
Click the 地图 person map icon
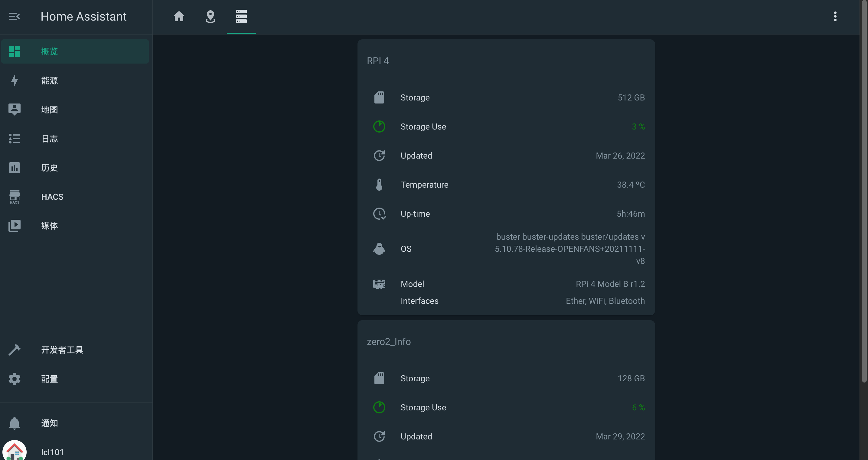[x=15, y=109]
